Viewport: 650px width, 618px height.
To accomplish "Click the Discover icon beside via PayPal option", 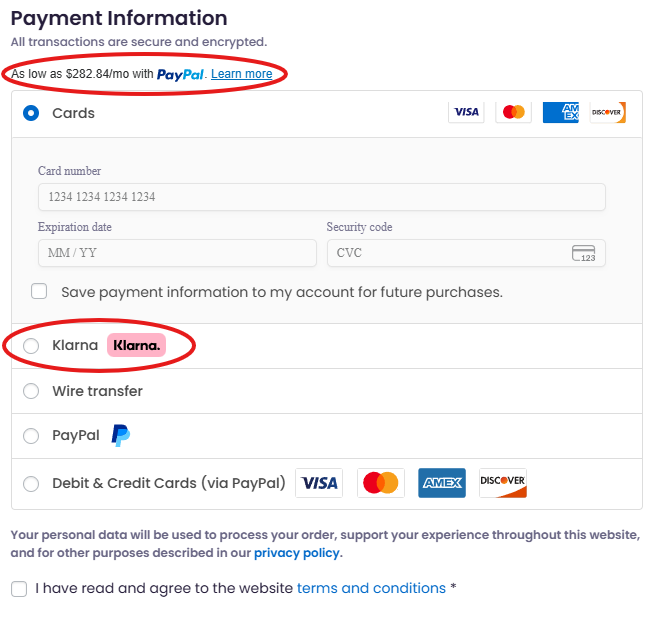I will pos(503,483).
